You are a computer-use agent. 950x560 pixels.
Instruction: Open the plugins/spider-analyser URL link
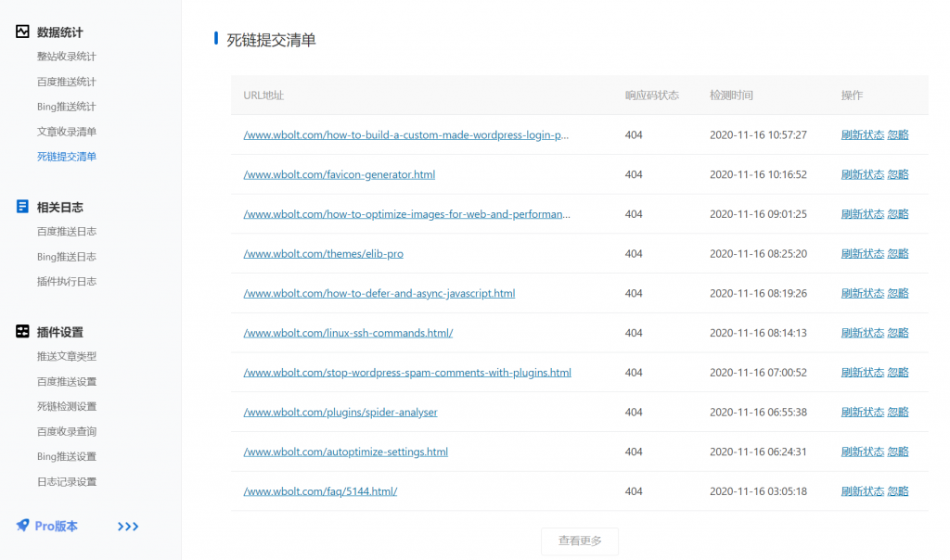click(x=340, y=413)
